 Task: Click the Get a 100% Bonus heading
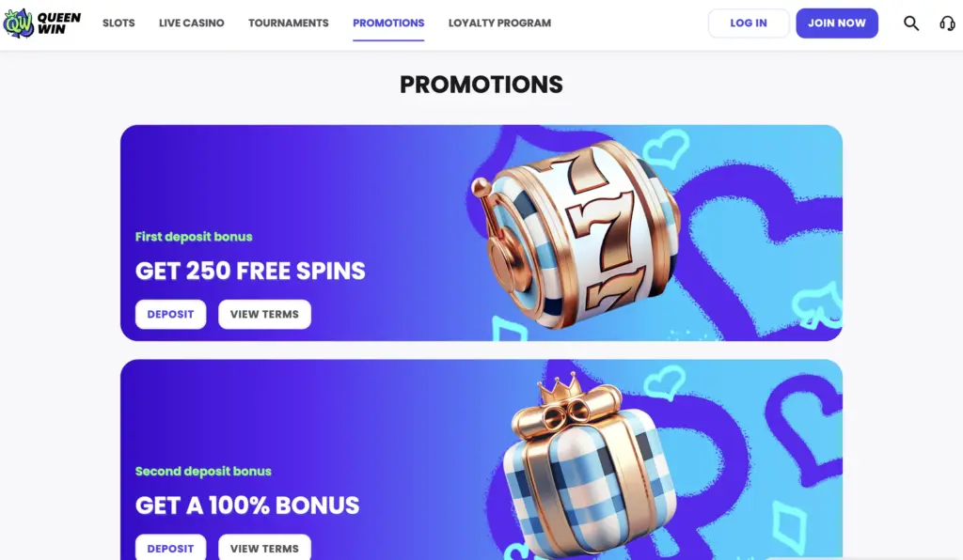tap(247, 506)
